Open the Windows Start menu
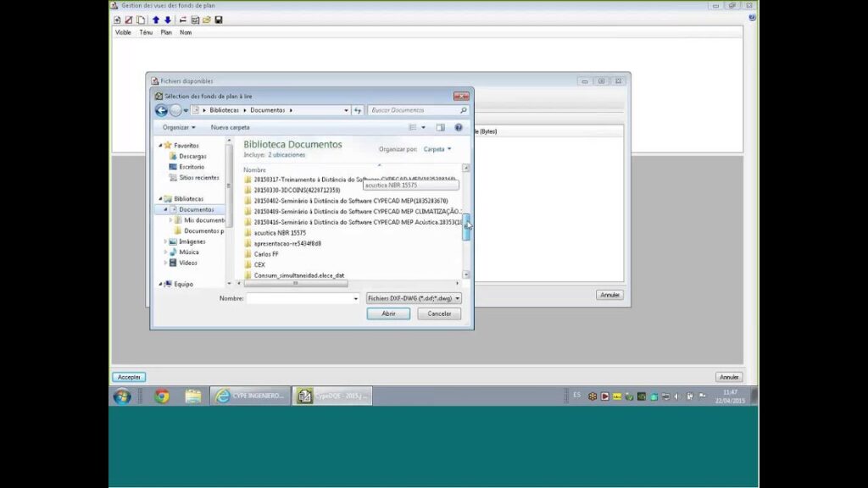This screenshot has width=868, height=488. click(x=122, y=396)
